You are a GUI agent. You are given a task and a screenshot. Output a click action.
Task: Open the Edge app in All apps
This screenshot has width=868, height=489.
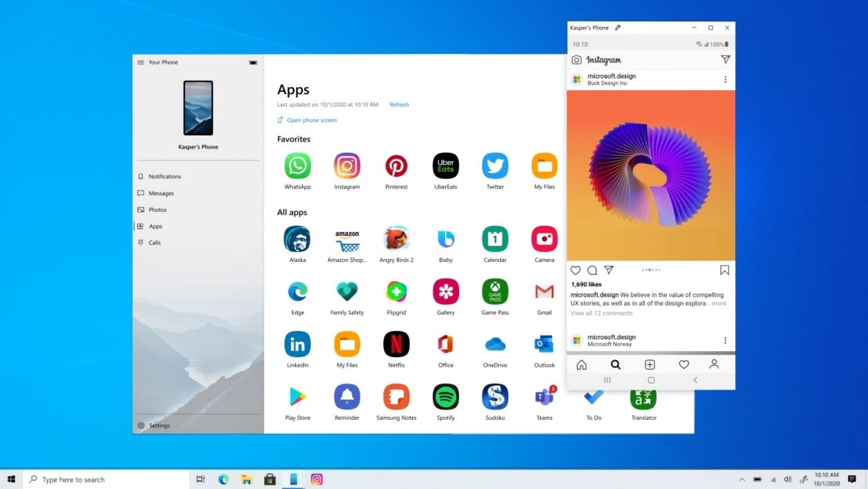click(297, 291)
